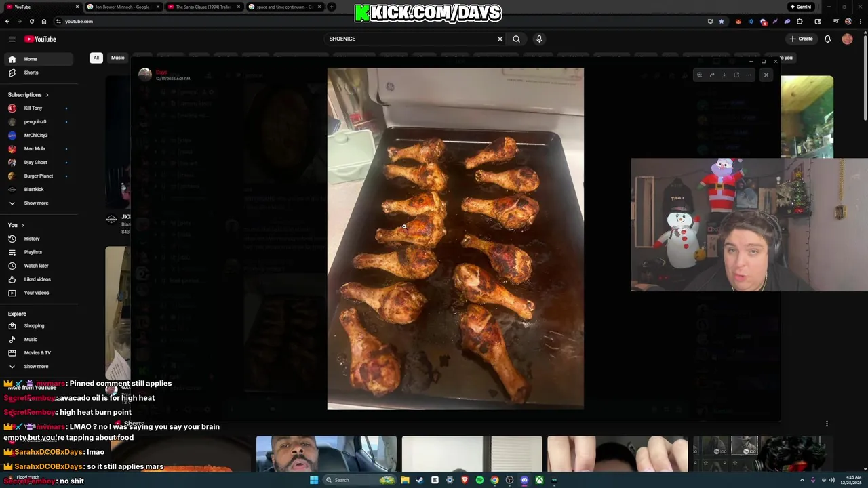Open Discord from the taskbar
This screenshot has height=488, width=868.
[x=524, y=480]
